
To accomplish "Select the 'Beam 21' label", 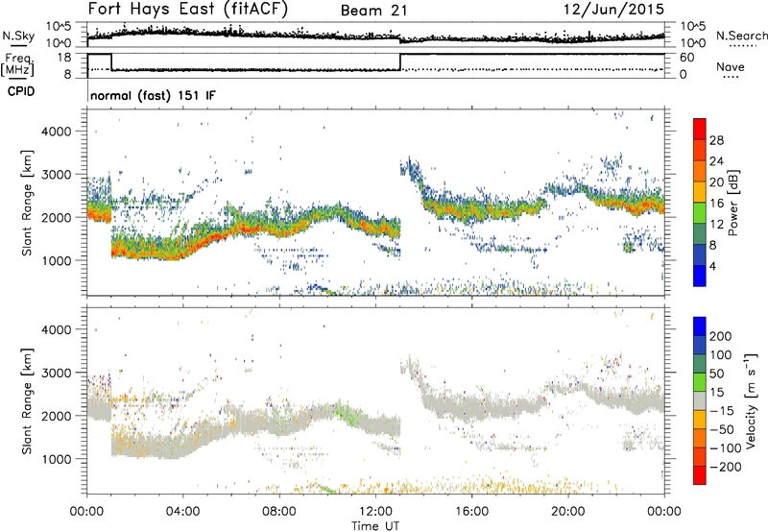I will click(374, 11).
